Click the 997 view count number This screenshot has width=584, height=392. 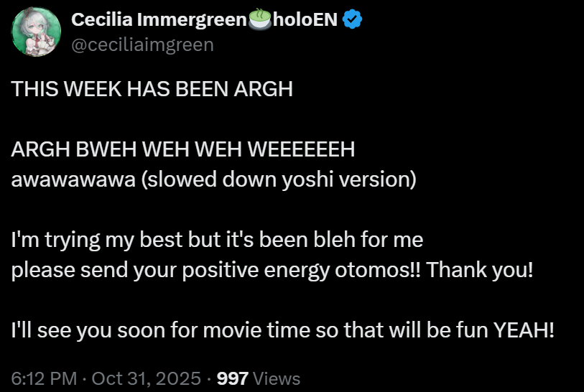point(233,378)
